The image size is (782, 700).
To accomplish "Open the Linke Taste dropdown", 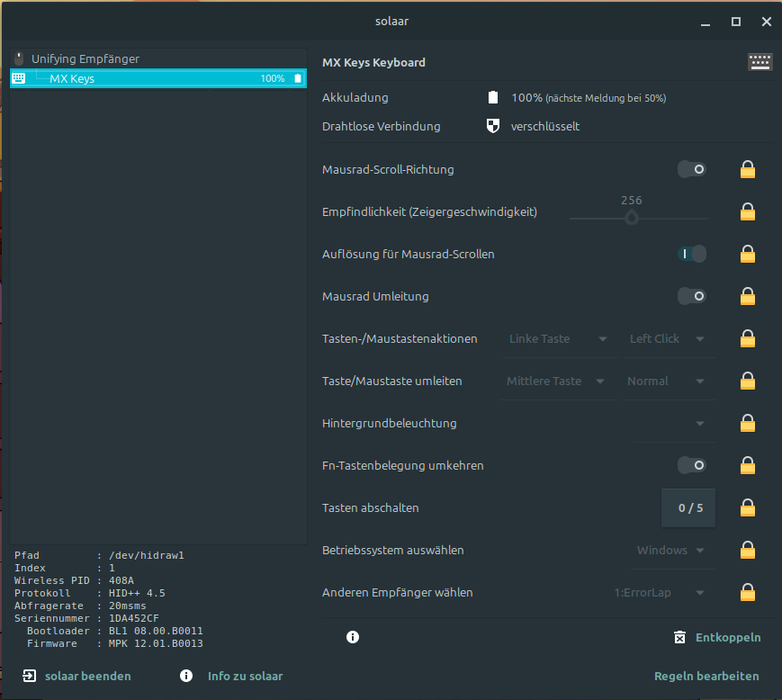I will point(560,339).
